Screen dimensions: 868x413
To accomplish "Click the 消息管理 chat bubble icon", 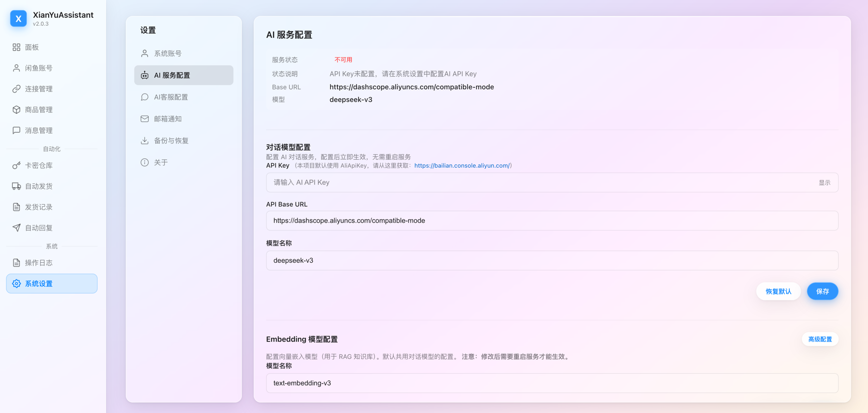I will coord(16,130).
